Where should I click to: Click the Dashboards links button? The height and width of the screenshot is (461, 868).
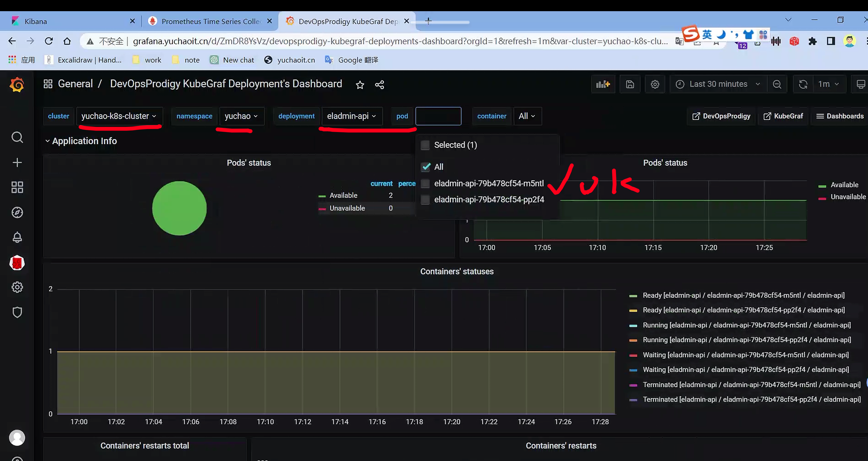point(840,116)
